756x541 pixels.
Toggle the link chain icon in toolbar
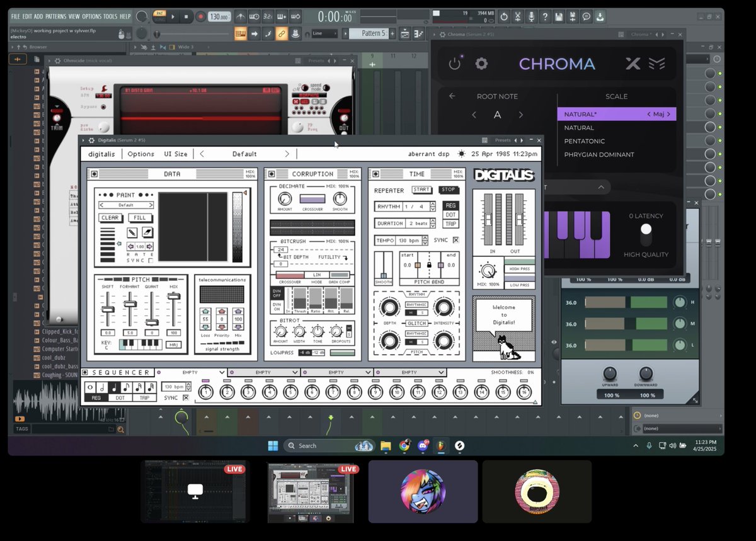click(x=282, y=33)
